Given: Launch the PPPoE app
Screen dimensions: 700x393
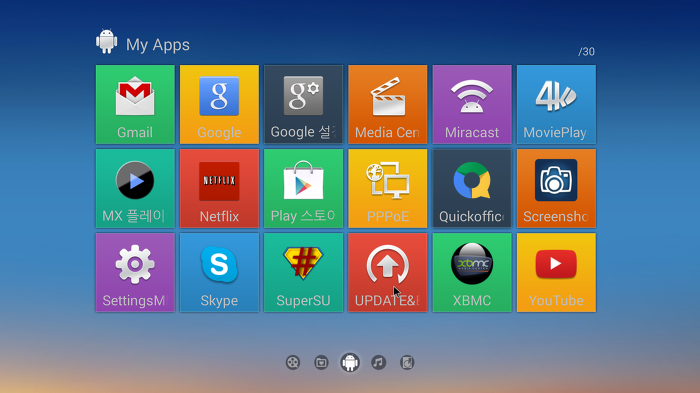Looking at the screenshot, I should pos(388,188).
